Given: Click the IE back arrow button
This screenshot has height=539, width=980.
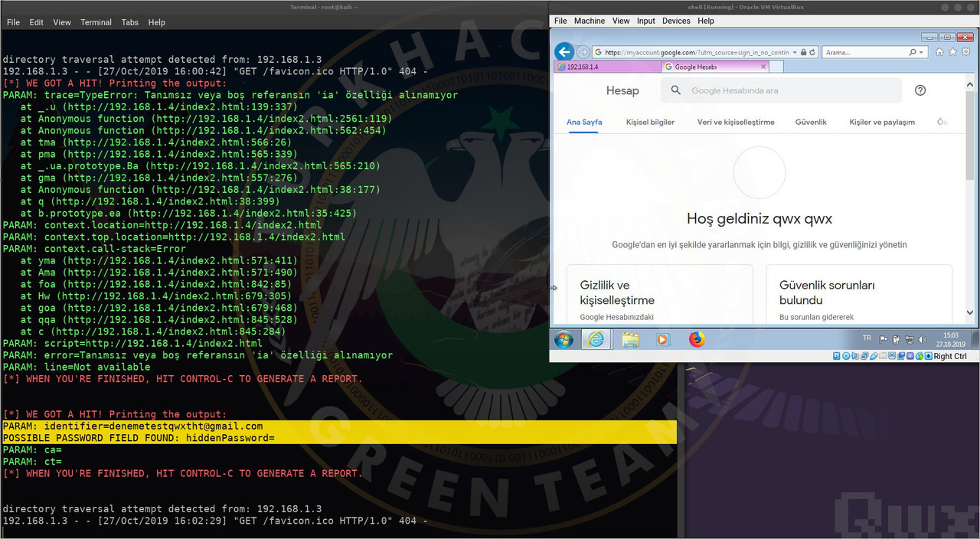Looking at the screenshot, I should (564, 52).
